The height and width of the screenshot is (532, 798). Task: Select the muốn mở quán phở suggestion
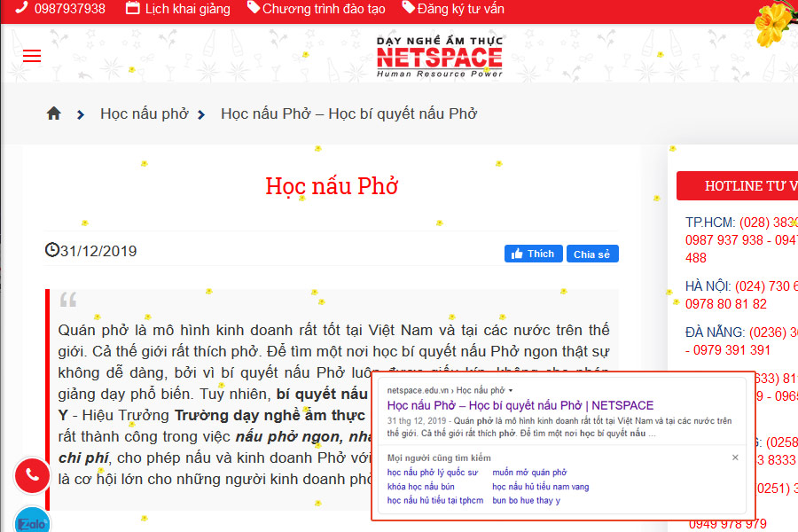pos(529,473)
